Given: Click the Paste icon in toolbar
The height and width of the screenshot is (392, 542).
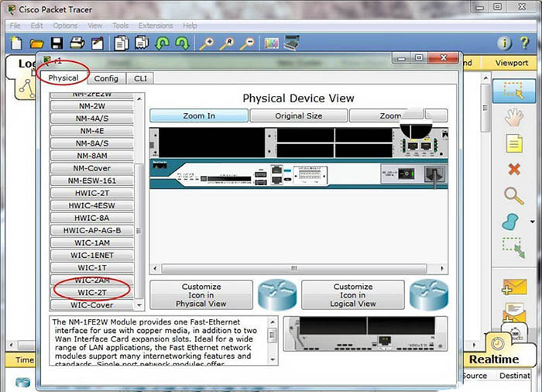Looking at the screenshot, I should (142, 43).
